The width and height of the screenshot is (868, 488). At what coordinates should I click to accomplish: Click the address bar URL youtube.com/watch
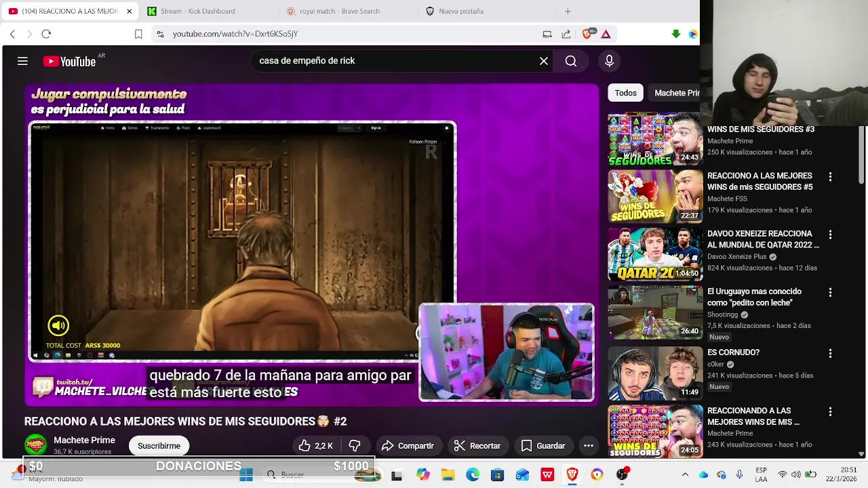(x=235, y=34)
